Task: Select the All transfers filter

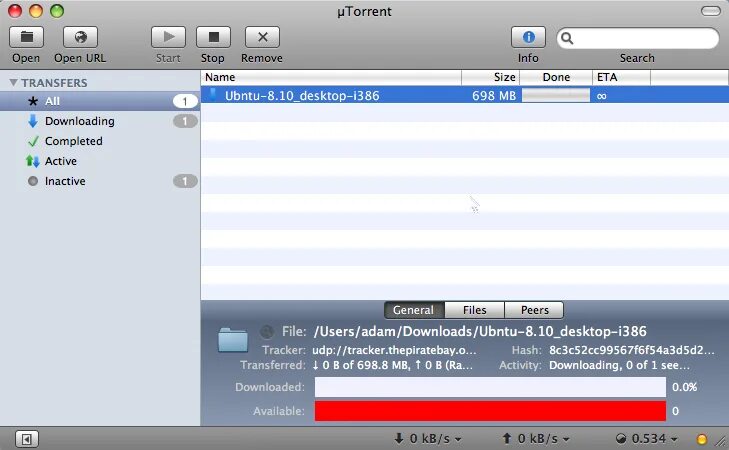Action: point(100,101)
